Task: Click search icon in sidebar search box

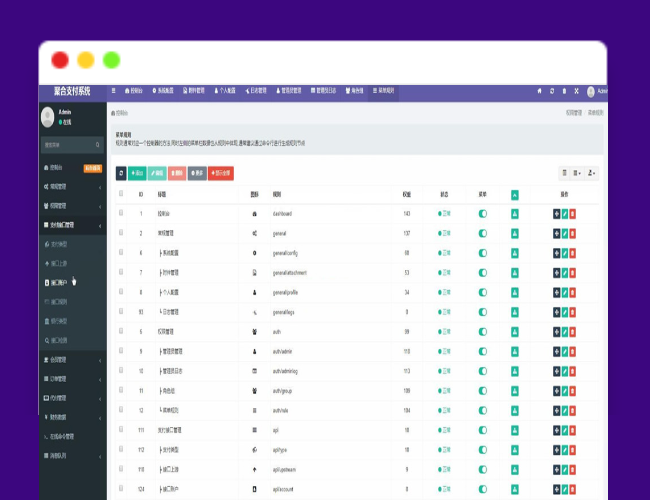Action: pos(99,145)
